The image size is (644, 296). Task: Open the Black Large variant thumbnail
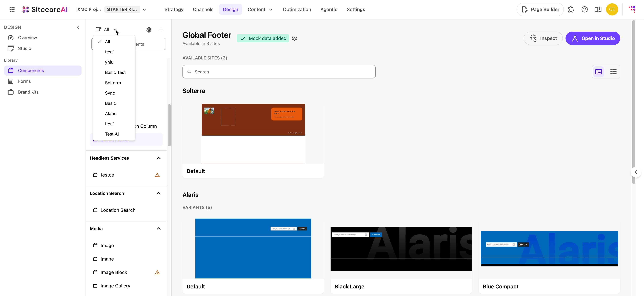pyautogui.click(x=401, y=249)
